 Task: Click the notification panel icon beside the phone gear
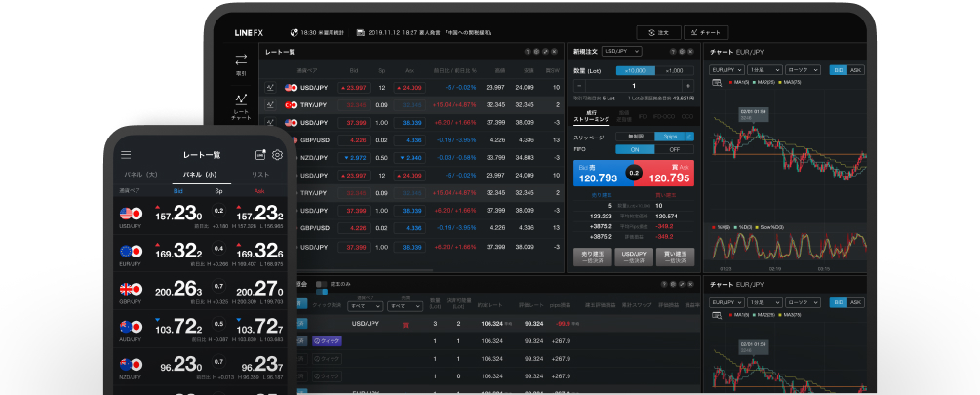tap(260, 154)
